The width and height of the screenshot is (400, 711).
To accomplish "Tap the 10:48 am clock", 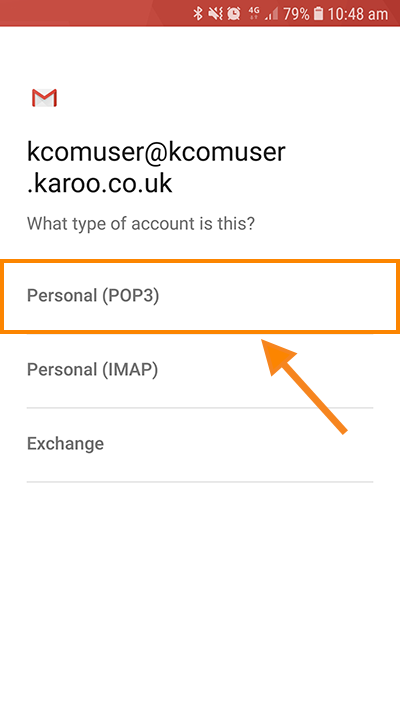I will click(x=358, y=14).
